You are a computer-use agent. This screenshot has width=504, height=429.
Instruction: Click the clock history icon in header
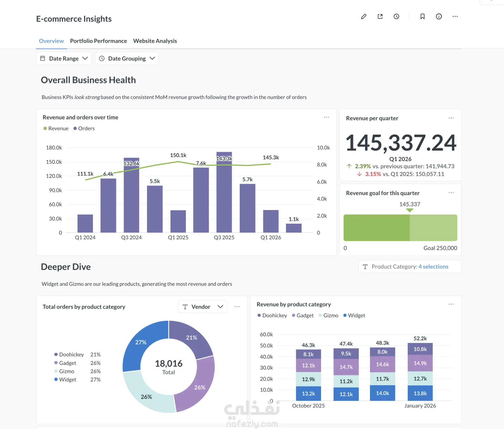click(396, 17)
